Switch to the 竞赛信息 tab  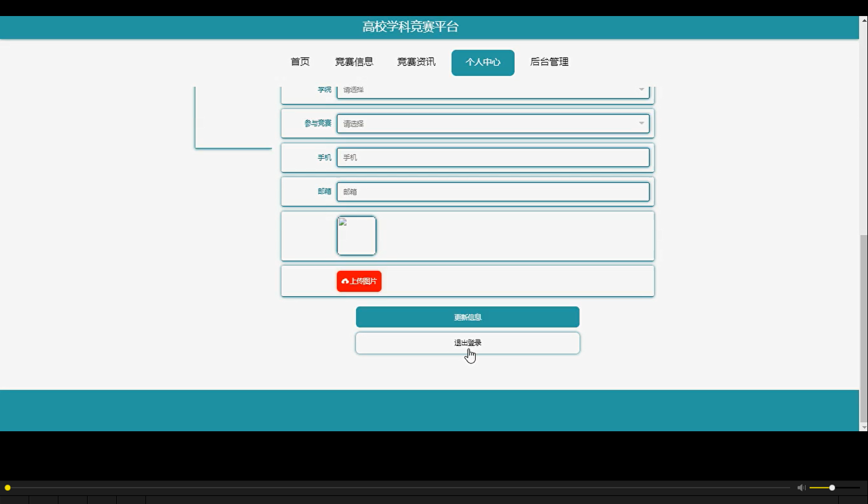click(354, 62)
